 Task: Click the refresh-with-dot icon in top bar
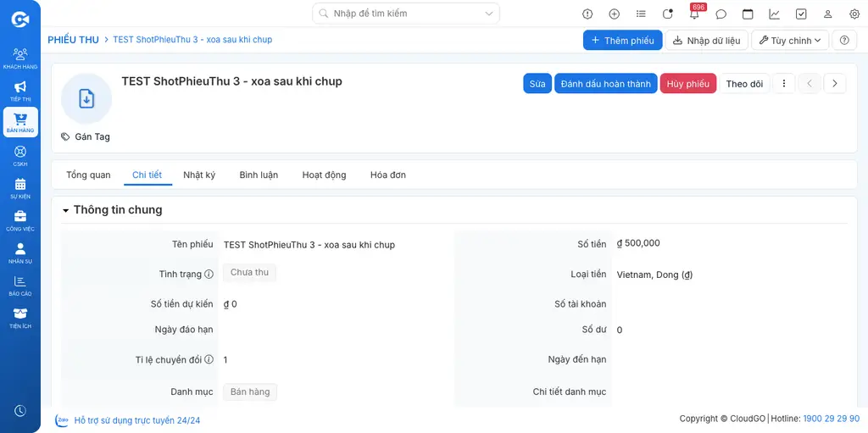pos(668,14)
